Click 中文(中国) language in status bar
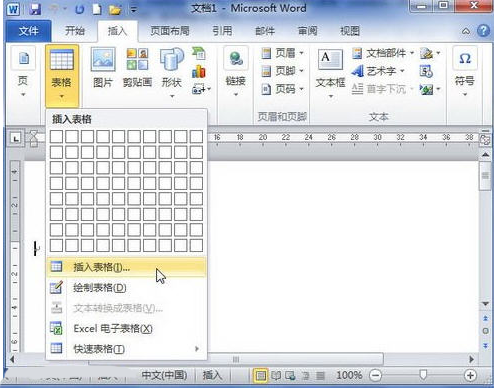The height and width of the screenshot is (388, 494). pos(164,375)
